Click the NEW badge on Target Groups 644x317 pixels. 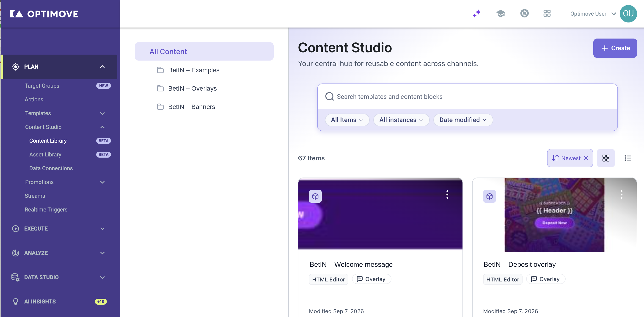coord(103,86)
